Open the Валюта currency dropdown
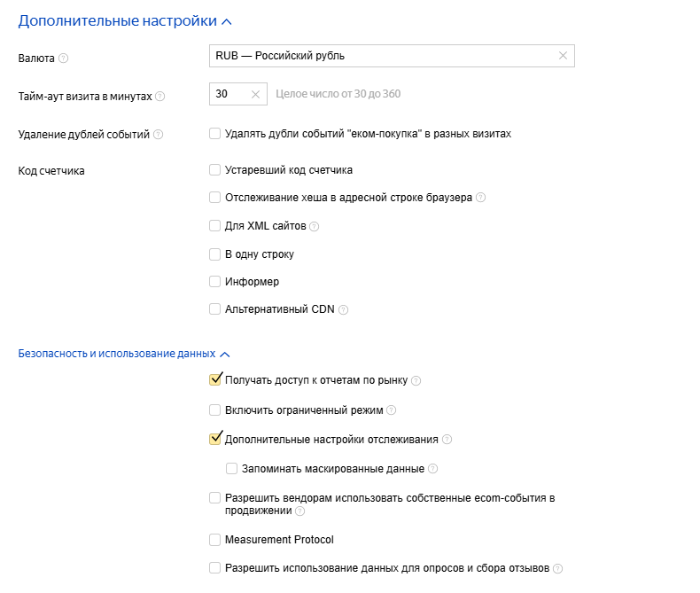The image size is (700, 593). pyautogui.click(x=381, y=56)
